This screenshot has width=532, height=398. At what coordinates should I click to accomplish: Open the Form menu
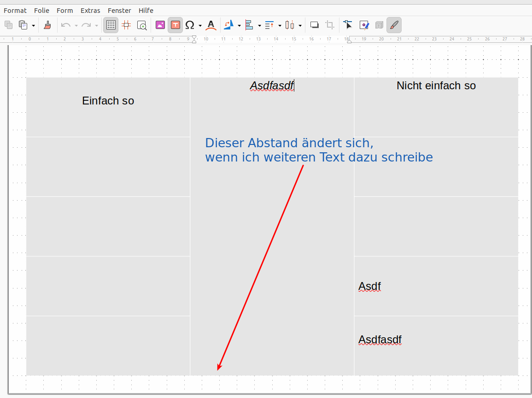click(x=65, y=11)
